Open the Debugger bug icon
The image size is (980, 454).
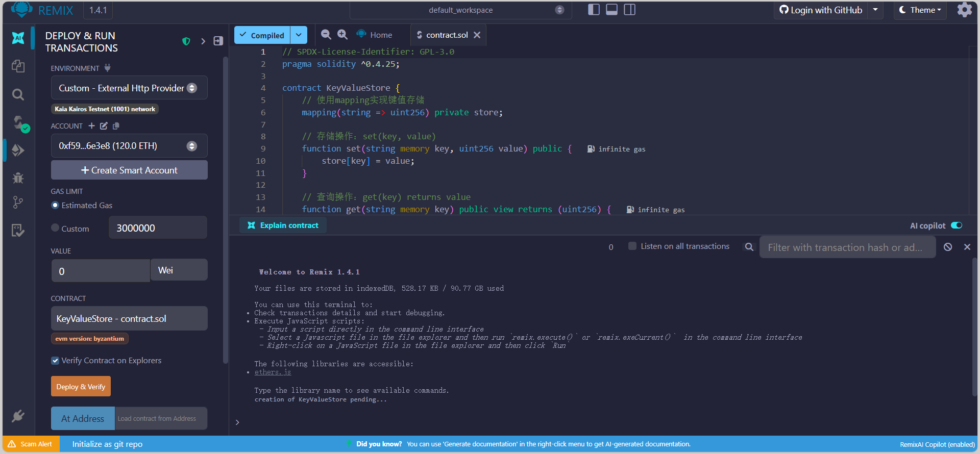pyautogui.click(x=18, y=178)
